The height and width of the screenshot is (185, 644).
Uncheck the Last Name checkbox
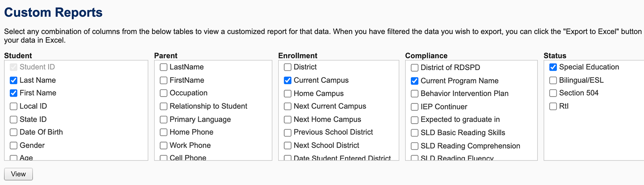pyautogui.click(x=14, y=80)
